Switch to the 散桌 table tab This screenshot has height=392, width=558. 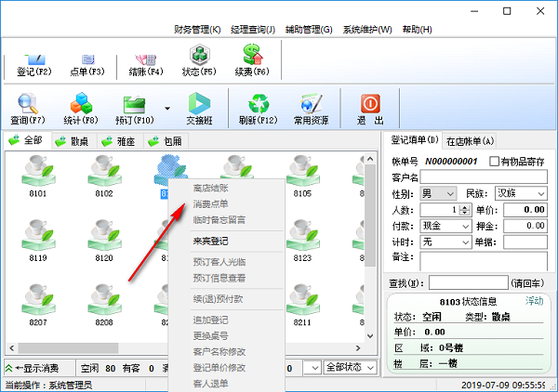[74, 141]
